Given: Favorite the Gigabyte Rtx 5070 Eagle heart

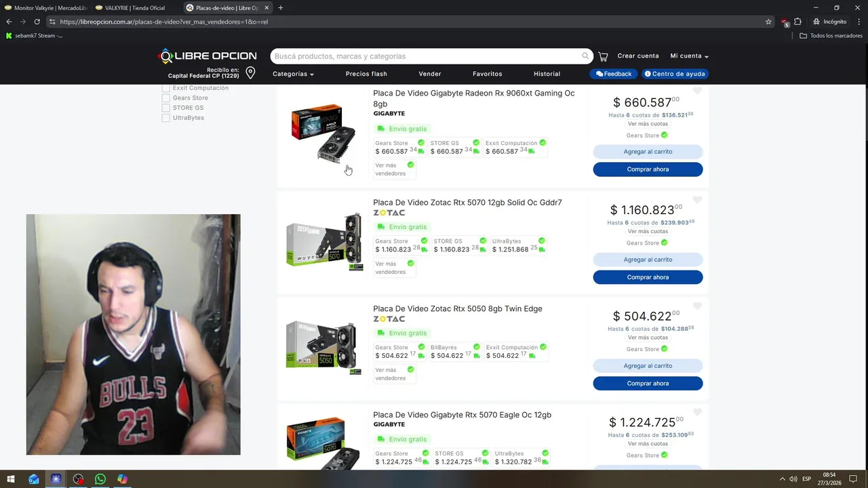Looking at the screenshot, I should [x=697, y=412].
